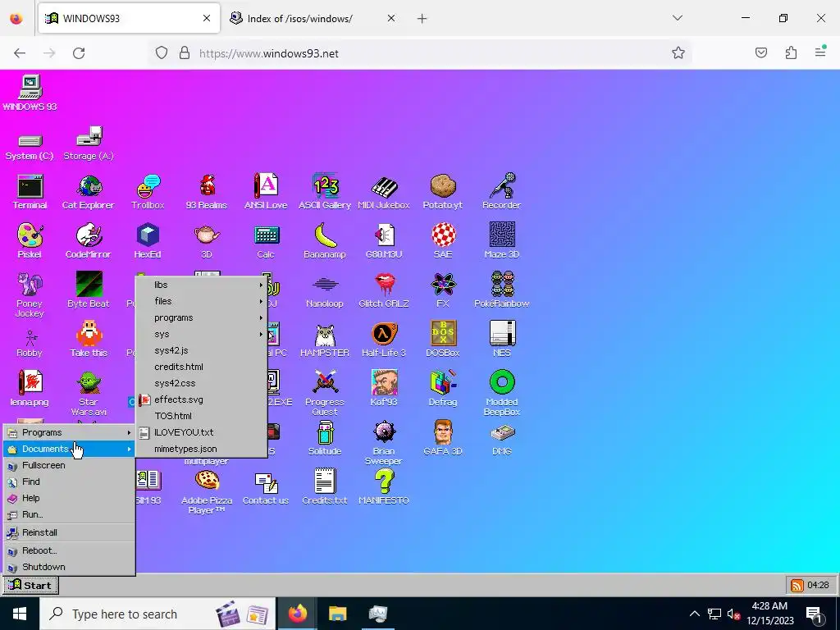Screen dimensions: 840x630
Task: Expand the files submenu folder
Action: tap(202, 301)
